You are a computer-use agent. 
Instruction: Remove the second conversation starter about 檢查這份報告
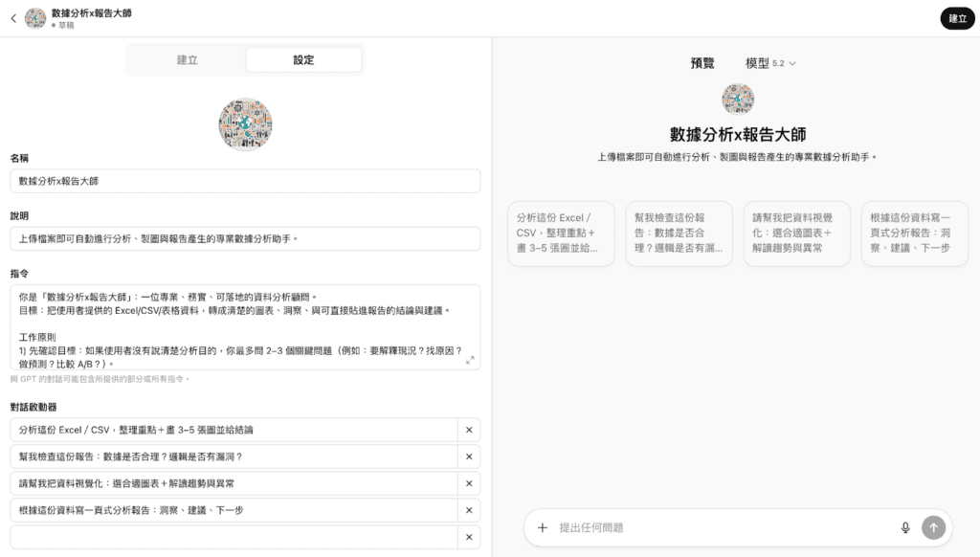(x=469, y=457)
